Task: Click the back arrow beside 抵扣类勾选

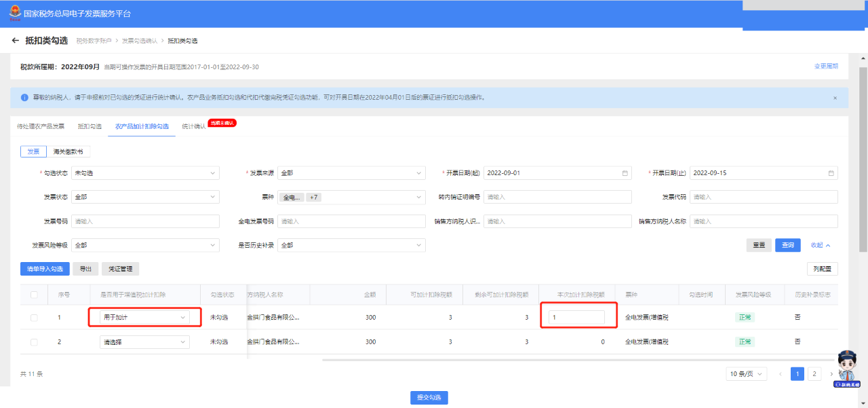Action: coord(16,41)
